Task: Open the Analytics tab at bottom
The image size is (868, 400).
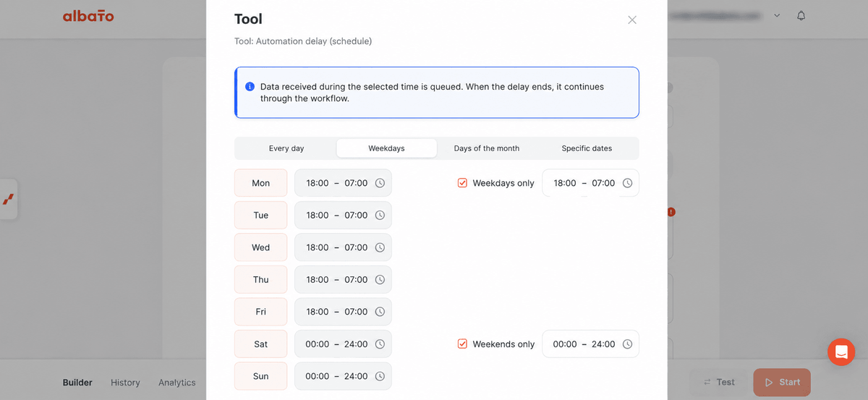Action: click(x=177, y=383)
